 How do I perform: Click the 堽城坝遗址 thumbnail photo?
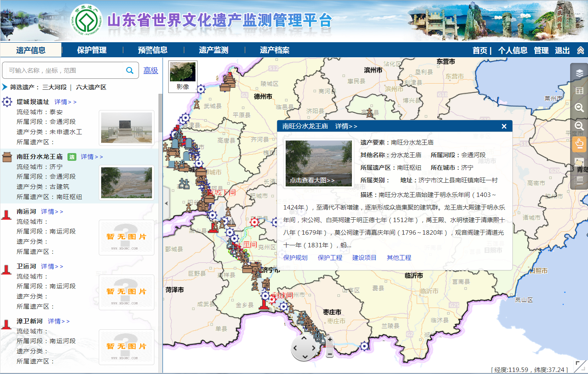click(126, 128)
